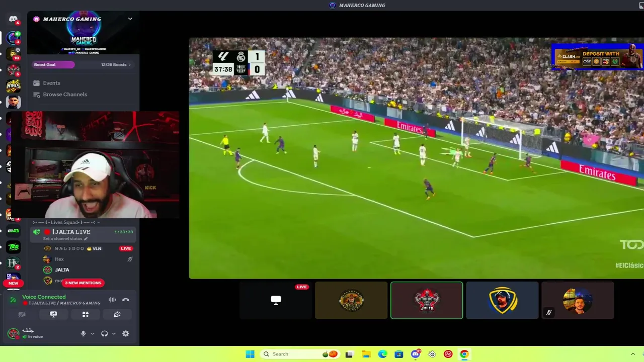Screen dimensions: 644x362
Task: Select the JALTA LIVE voice channel
Action: point(83,234)
